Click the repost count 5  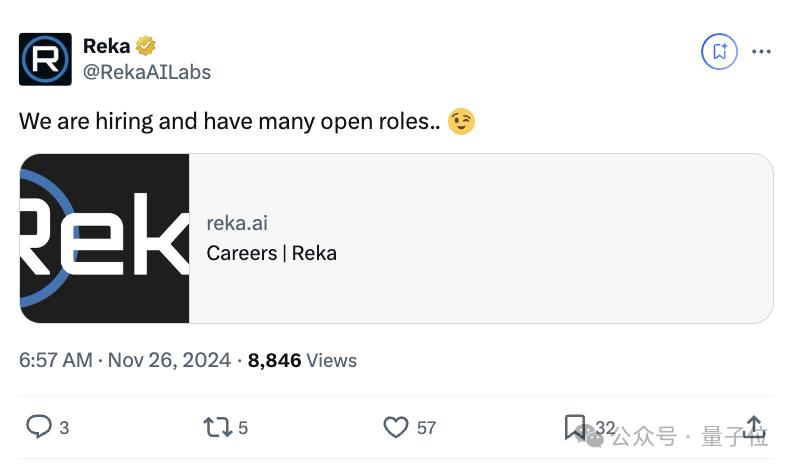tap(243, 428)
